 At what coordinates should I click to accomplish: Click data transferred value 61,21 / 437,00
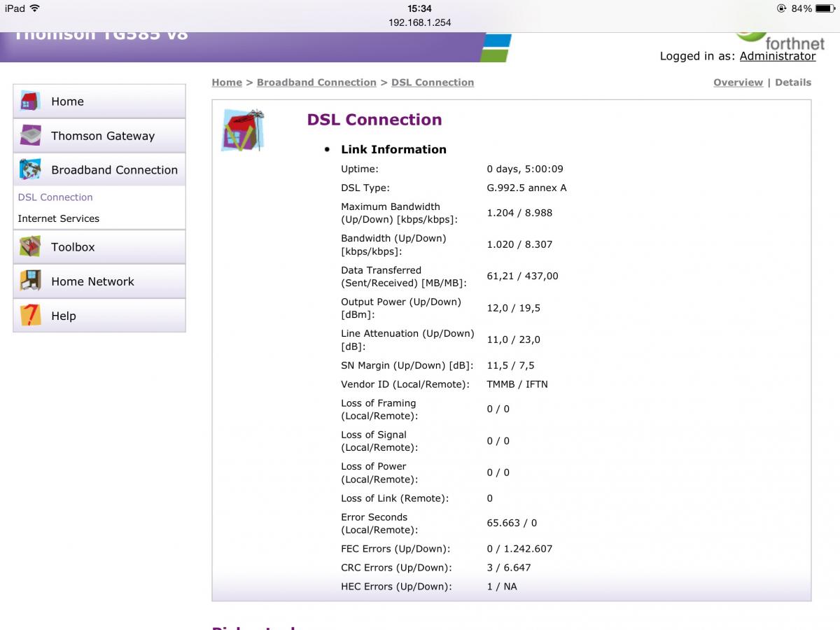523,276
